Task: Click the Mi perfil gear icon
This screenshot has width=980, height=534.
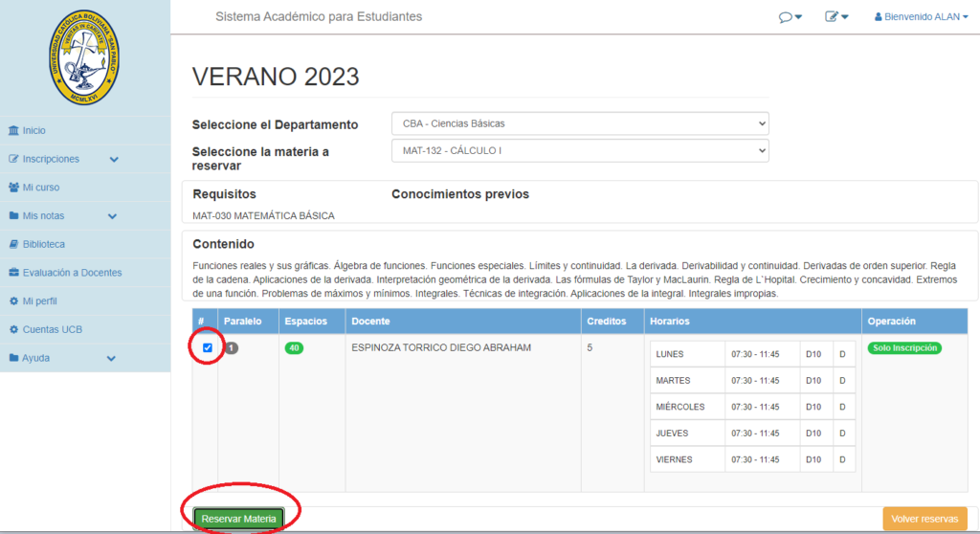Action: (x=13, y=301)
